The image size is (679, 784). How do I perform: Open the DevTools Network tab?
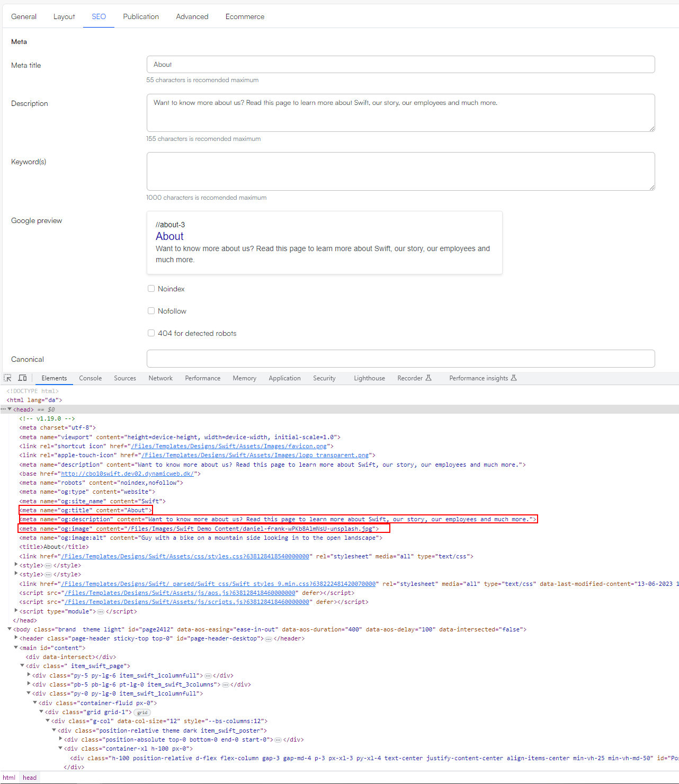click(160, 378)
